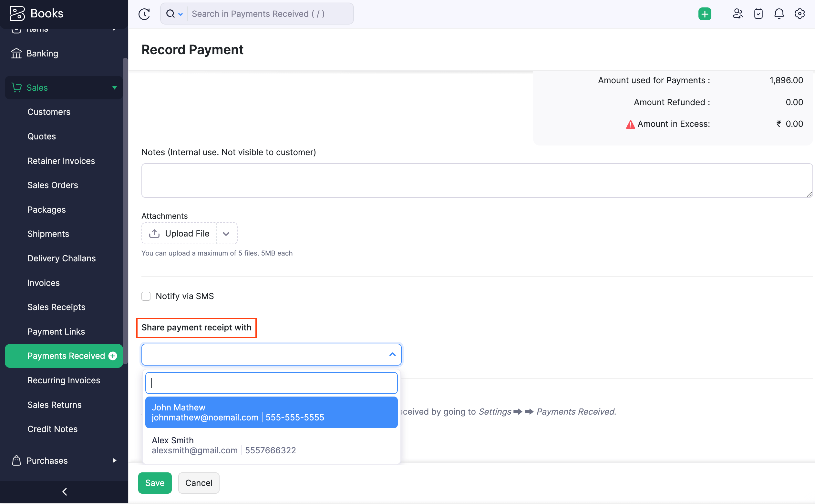Open the Upload File dropdown arrow
This screenshot has width=815, height=504.
tap(226, 233)
